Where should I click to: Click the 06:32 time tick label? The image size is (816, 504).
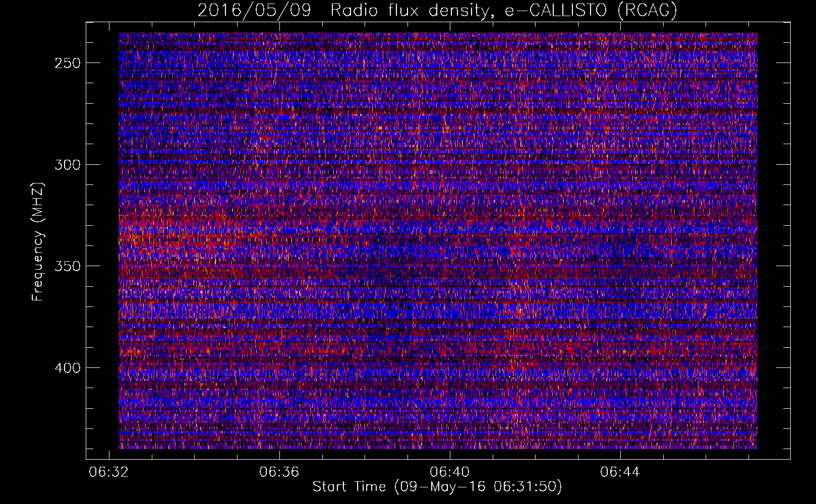(x=109, y=472)
